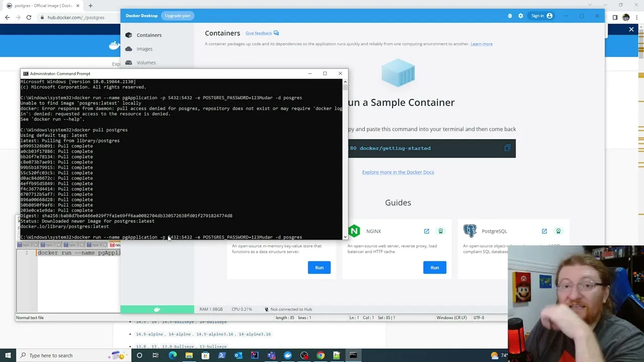Open Notepad++ from the taskbar

337,355
